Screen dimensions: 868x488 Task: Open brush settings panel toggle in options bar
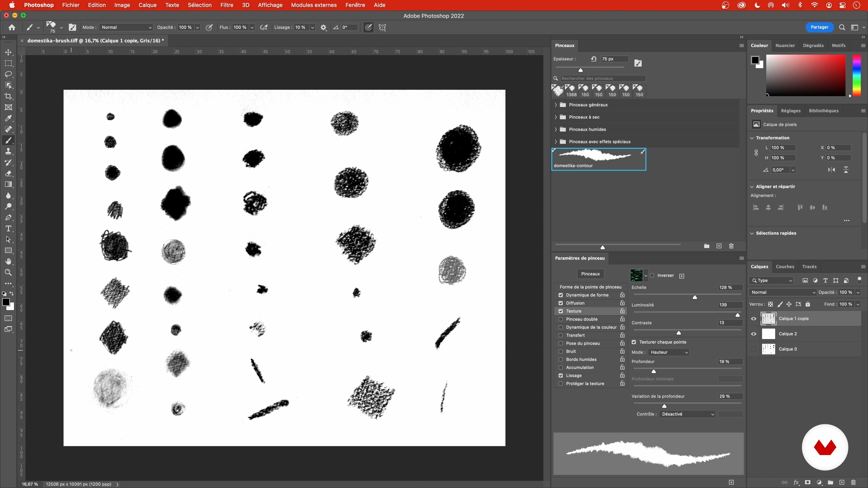point(72,27)
